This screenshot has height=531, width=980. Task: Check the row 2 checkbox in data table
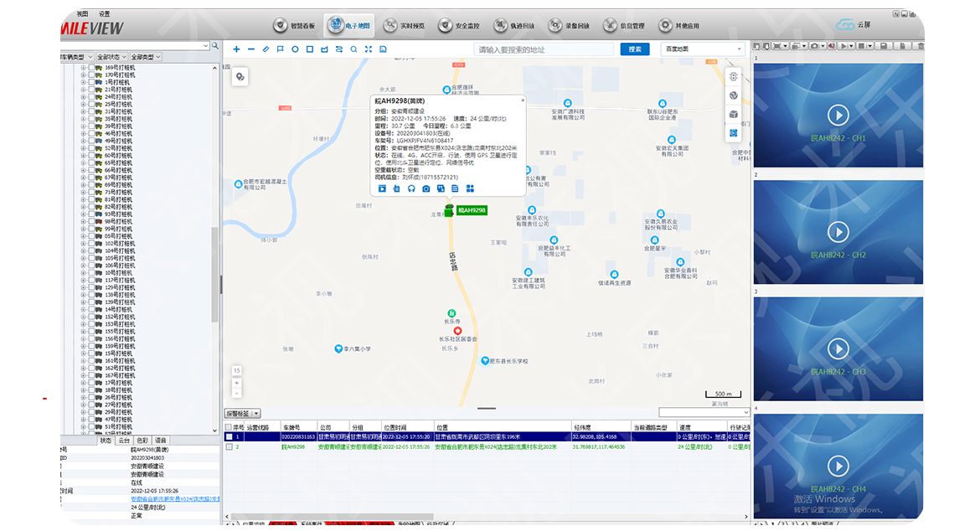click(229, 447)
